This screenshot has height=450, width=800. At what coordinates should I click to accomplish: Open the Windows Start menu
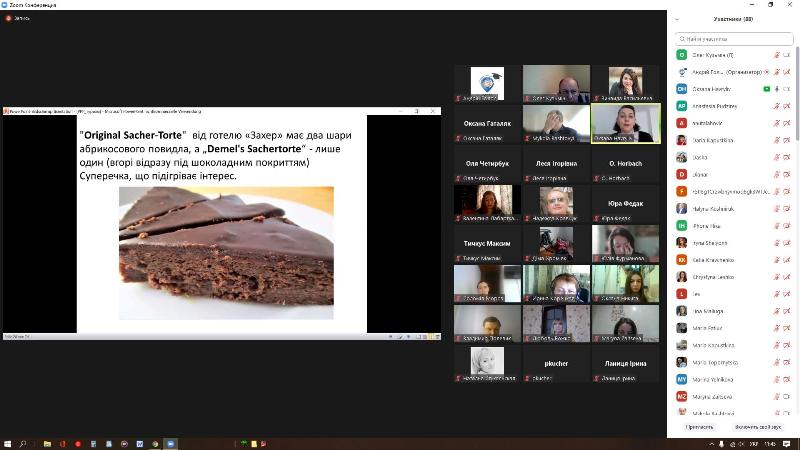click(7, 444)
